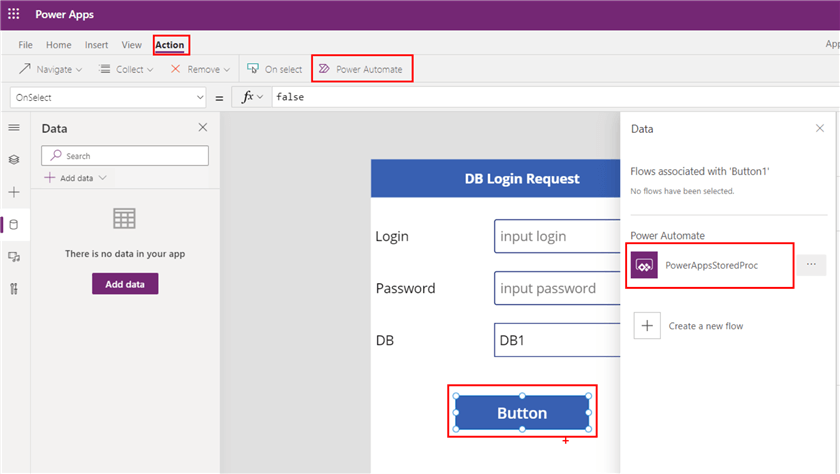This screenshot has width=840, height=474.
Task: Close the left Data panel
Action: [202, 127]
